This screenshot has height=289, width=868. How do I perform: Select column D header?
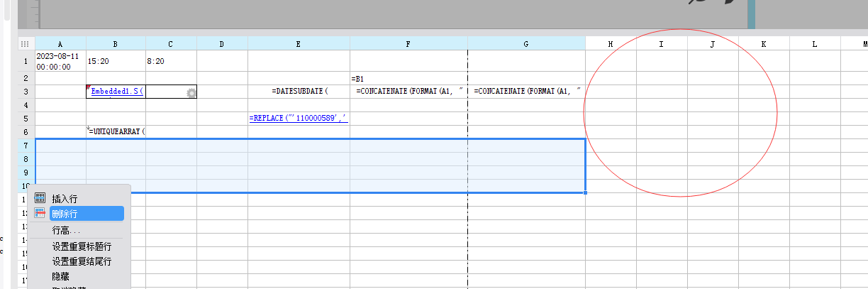click(x=222, y=44)
